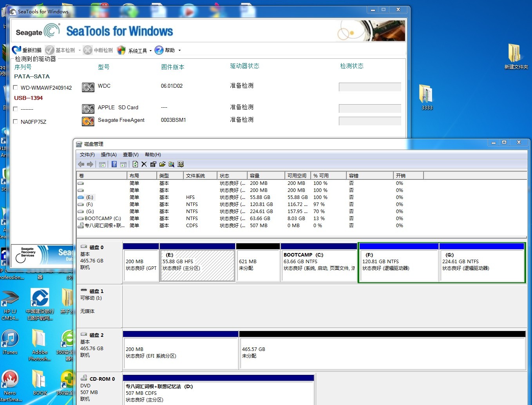Open the 帮助(H) menu in Disk Management
Image resolution: width=532 pixels, height=405 pixels.
153,155
